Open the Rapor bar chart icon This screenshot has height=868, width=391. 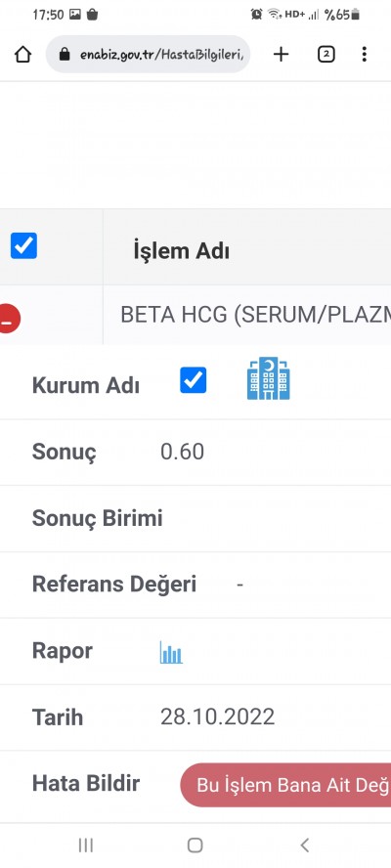(x=171, y=652)
